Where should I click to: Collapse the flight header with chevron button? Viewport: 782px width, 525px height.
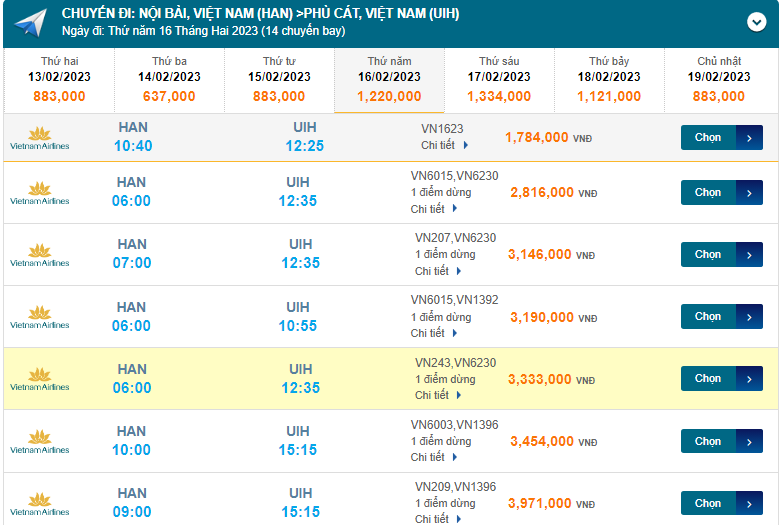click(756, 23)
